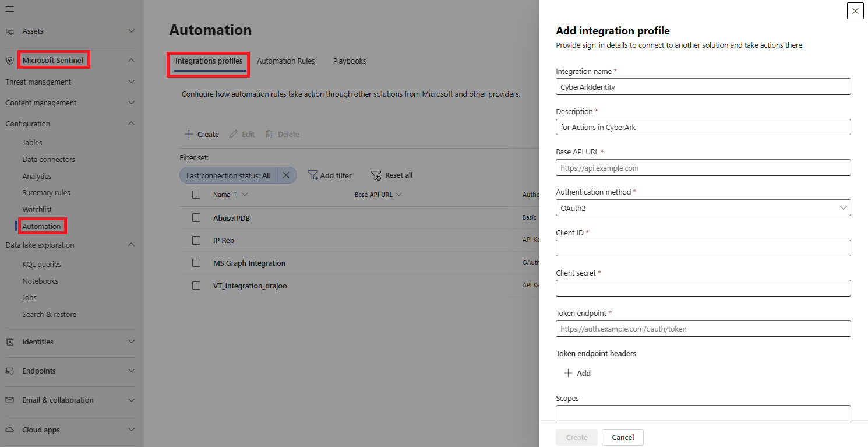Click the Reset all filter icon

tap(376, 175)
